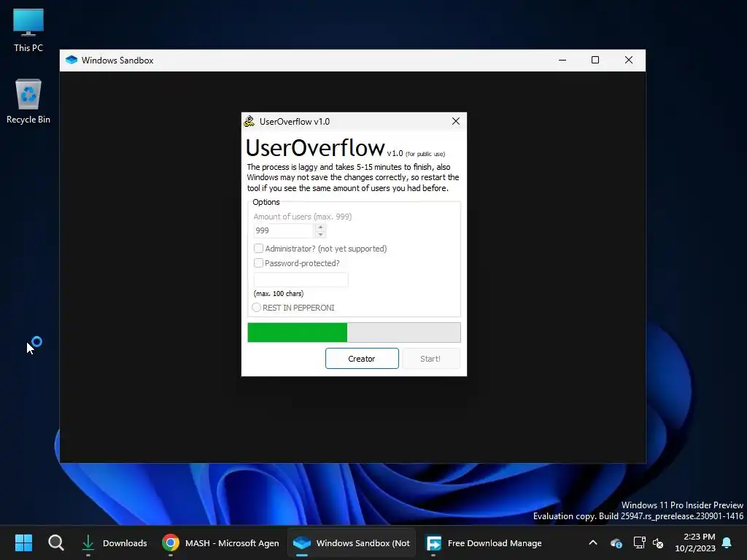Select the This PC desktop icon
The height and width of the screenshot is (560, 747).
tap(28, 30)
